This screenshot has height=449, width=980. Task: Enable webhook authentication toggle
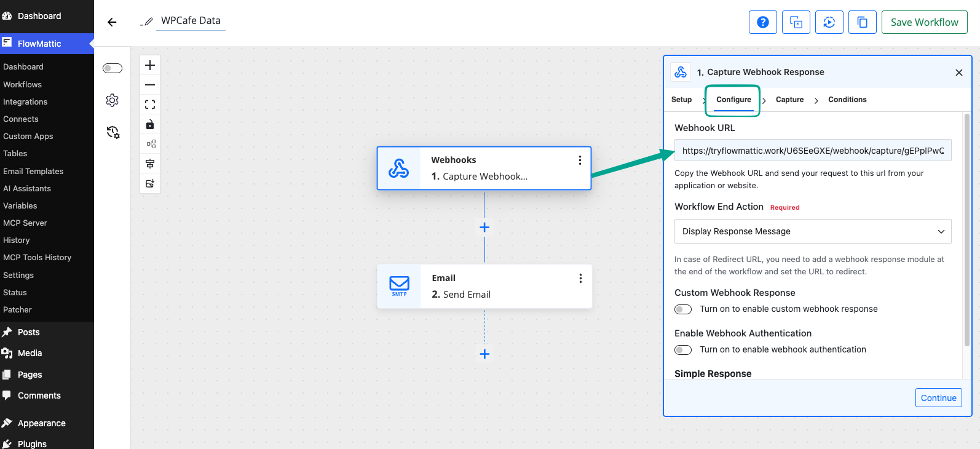(683, 350)
